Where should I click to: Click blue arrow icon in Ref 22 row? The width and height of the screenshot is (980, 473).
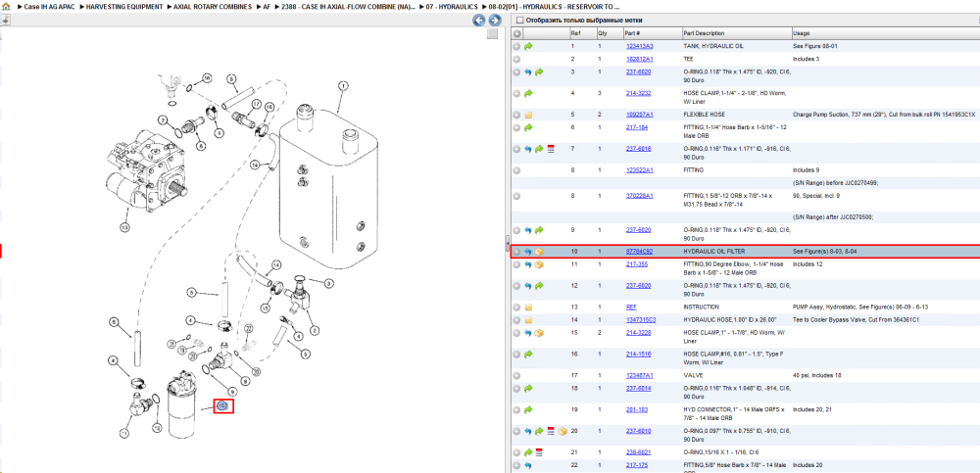(x=528, y=465)
